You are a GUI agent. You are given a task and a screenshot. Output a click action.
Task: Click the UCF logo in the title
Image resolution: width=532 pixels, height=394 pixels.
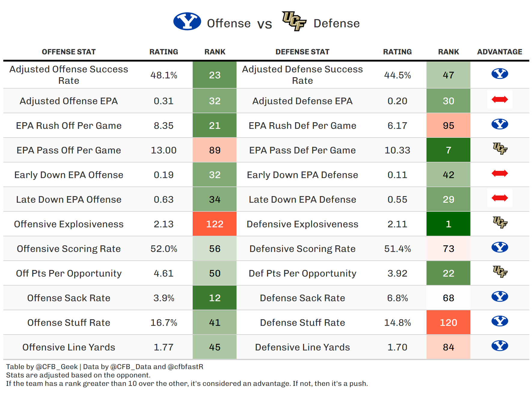pos(294,21)
